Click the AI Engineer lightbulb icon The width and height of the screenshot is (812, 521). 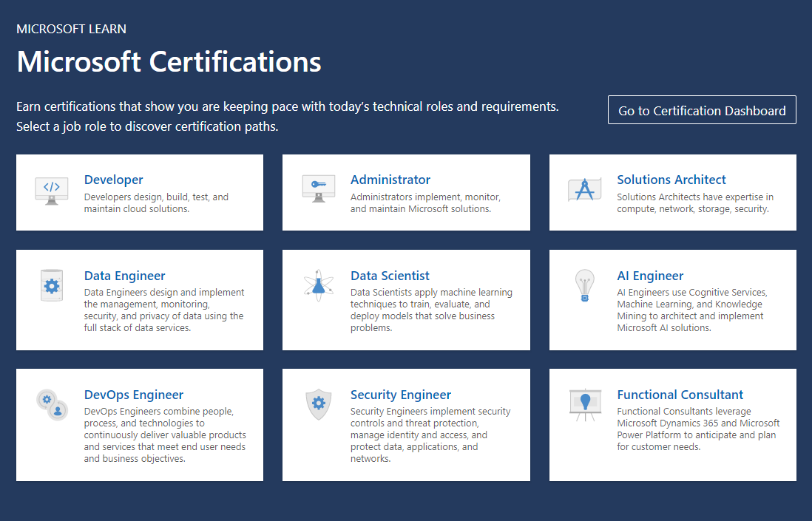pos(585,285)
